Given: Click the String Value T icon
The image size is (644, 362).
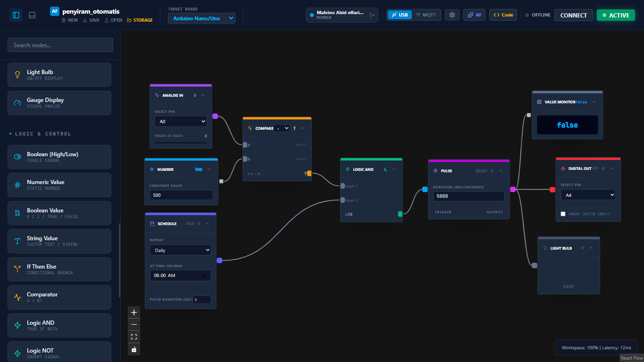Looking at the screenshot, I should 17,241.
